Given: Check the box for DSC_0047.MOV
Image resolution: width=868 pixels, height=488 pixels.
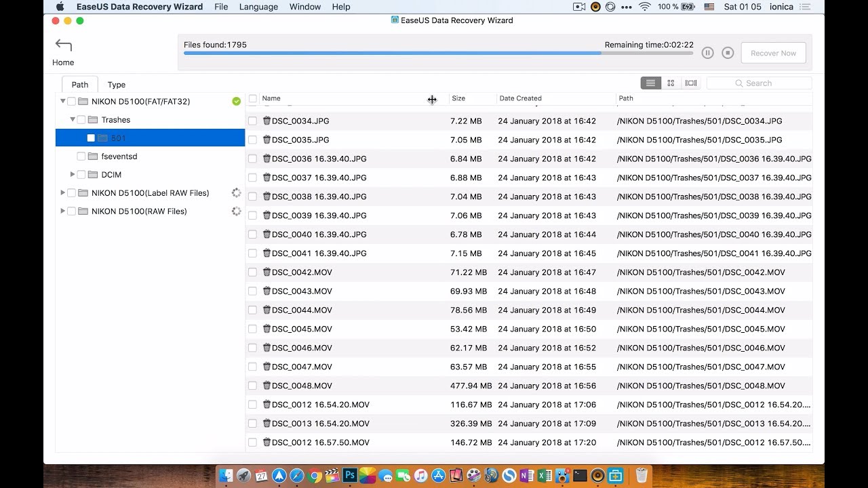Looking at the screenshot, I should point(252,367).
